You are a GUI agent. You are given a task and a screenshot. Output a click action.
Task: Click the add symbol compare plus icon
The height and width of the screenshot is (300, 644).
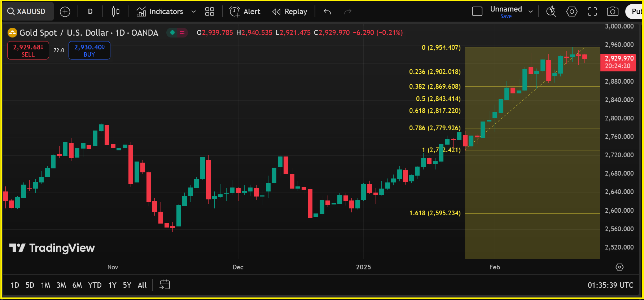tap(65, 12)
